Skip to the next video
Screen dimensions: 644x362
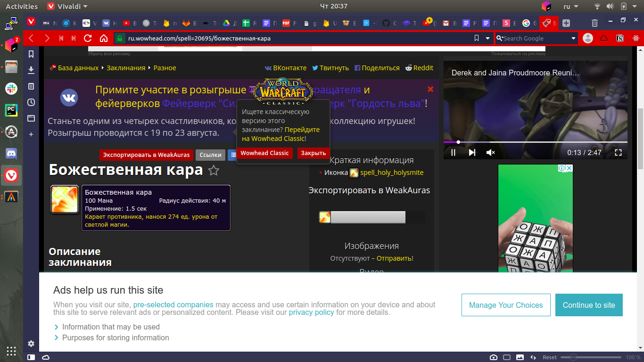[472, 152]
